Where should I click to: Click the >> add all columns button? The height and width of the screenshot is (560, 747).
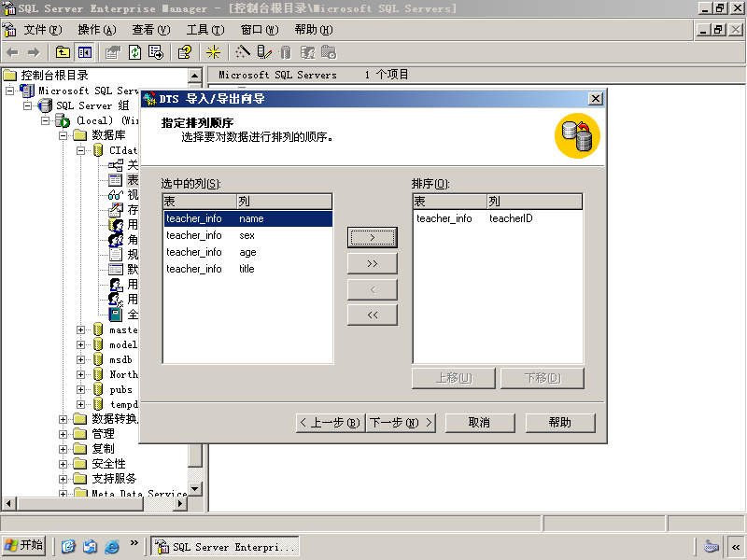(372, 263)
